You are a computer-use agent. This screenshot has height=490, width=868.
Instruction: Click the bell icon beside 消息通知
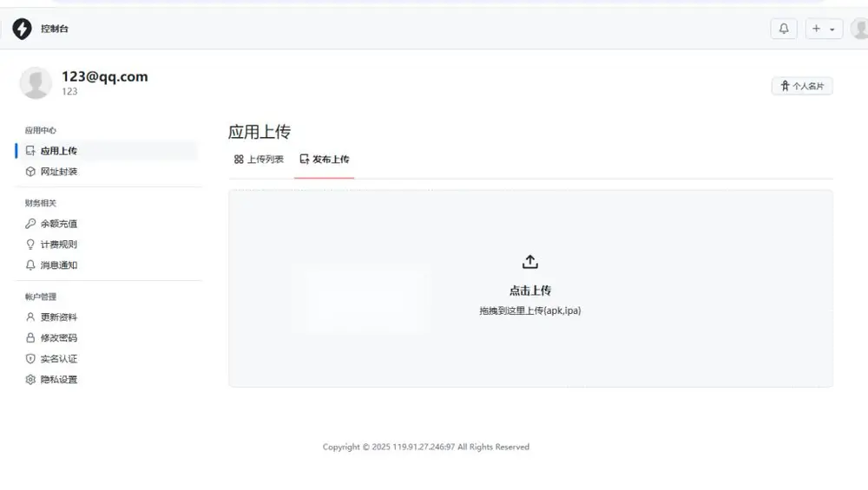(x=30, y=265)
